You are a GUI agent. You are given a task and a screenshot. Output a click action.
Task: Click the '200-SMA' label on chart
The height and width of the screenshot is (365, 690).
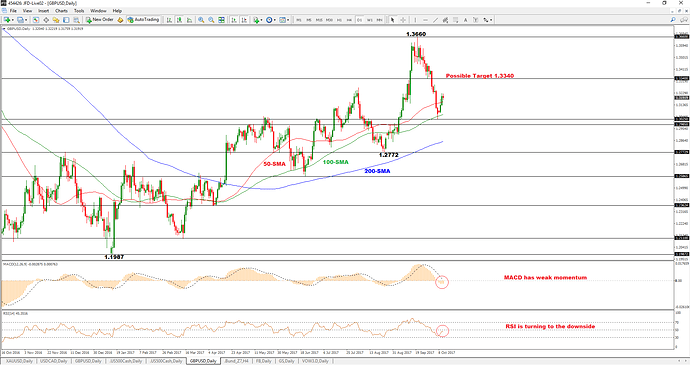377,171
